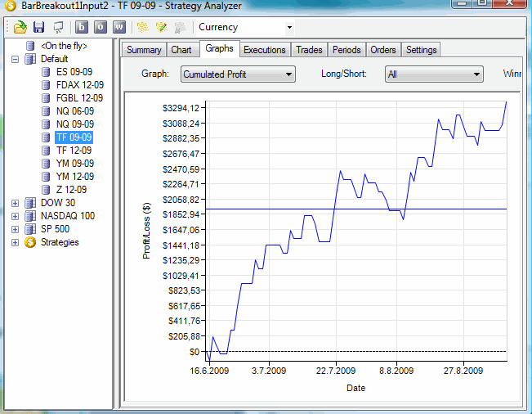Click the yellow notes list toolbar icon
This screenshot has height=414, width=532.
click(142, 27)
